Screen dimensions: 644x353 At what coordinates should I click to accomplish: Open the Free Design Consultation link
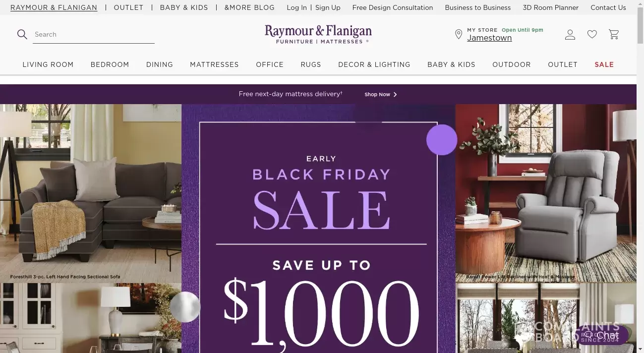[393, 7]
